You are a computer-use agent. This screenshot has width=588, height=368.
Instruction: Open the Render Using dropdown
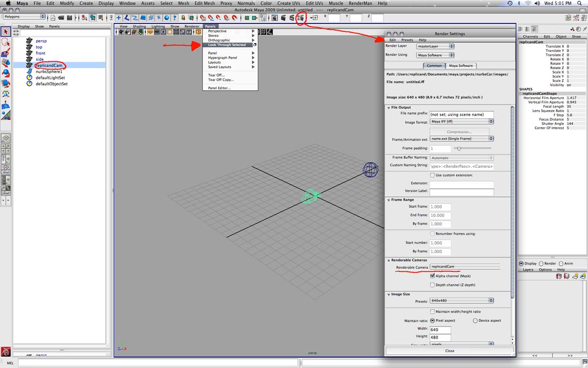pyautogui.click(x=435, y=55)
